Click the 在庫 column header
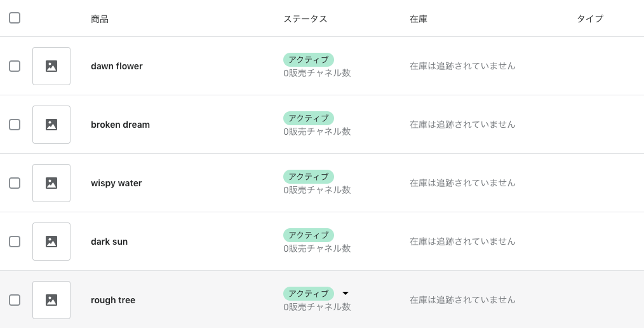The width and height of the screenshot is (644, 328). [x=419, y=19]
